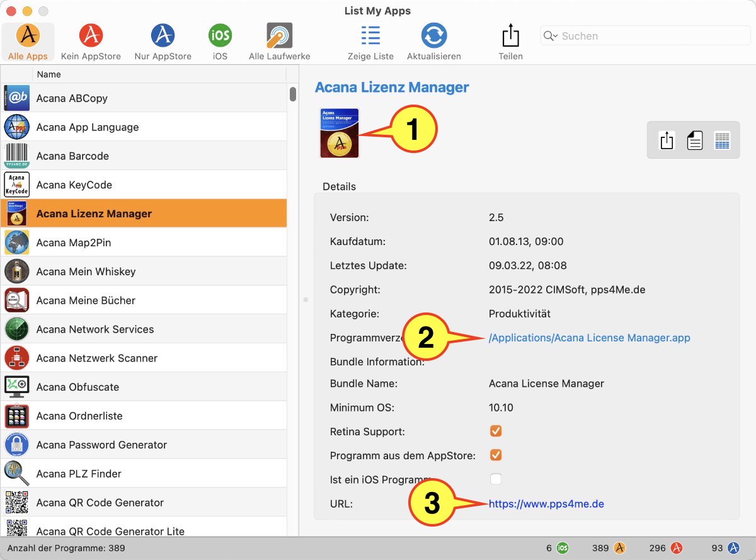Toggle the Ist ein iOS Programm checkbox
This screenshot has height=560, width=756.
click(496, 479)
